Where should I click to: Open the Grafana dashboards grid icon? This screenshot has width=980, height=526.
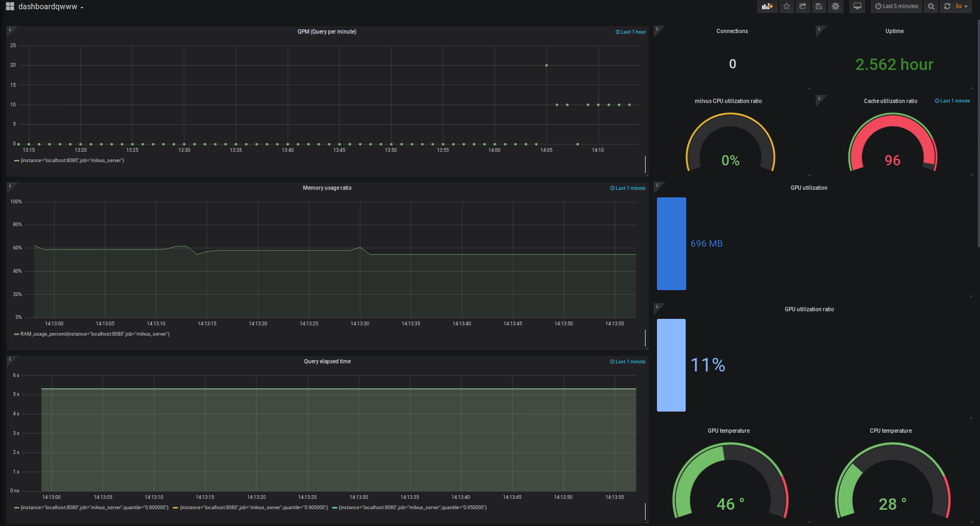click(10, 7)
